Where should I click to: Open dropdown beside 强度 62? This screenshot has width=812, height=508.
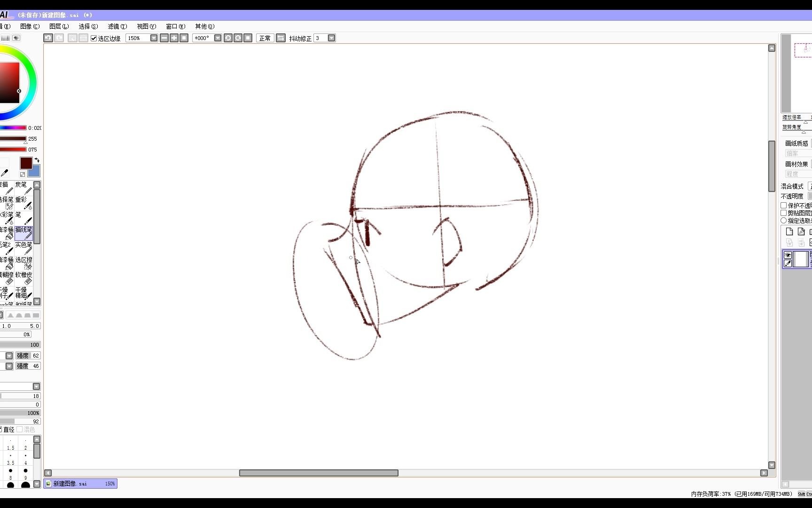[x=9, y=356]
